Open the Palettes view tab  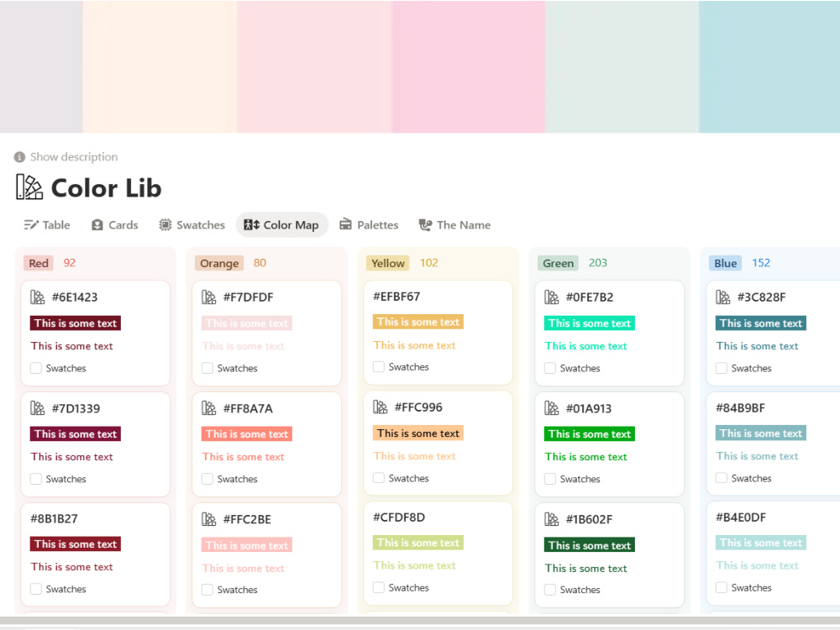click(x=369, y=225)
